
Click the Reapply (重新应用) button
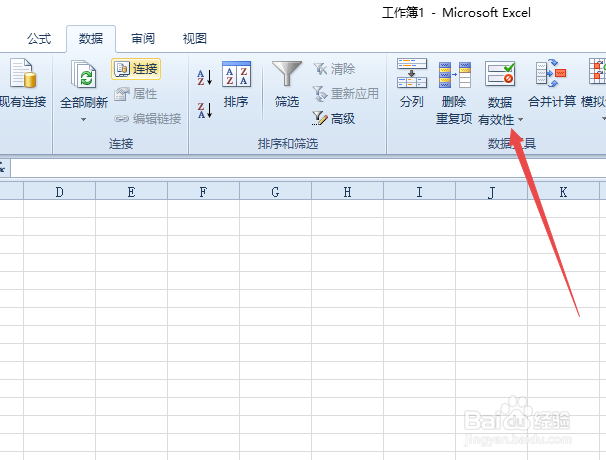coord(346,94)
